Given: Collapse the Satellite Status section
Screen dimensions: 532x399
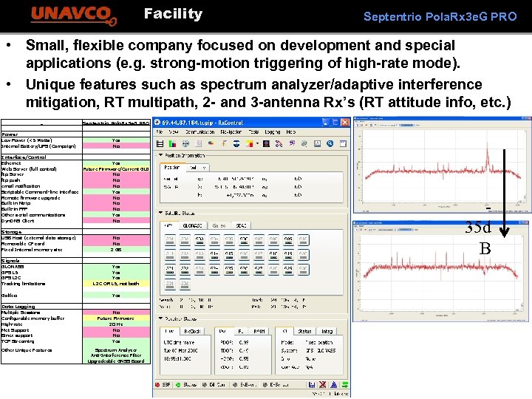Looking at the screenshot, I should coord(160,213).
